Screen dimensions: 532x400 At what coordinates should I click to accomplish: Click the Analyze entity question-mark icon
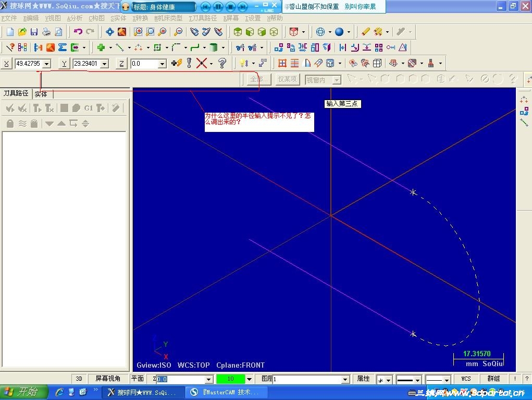[x=10, y=47]
